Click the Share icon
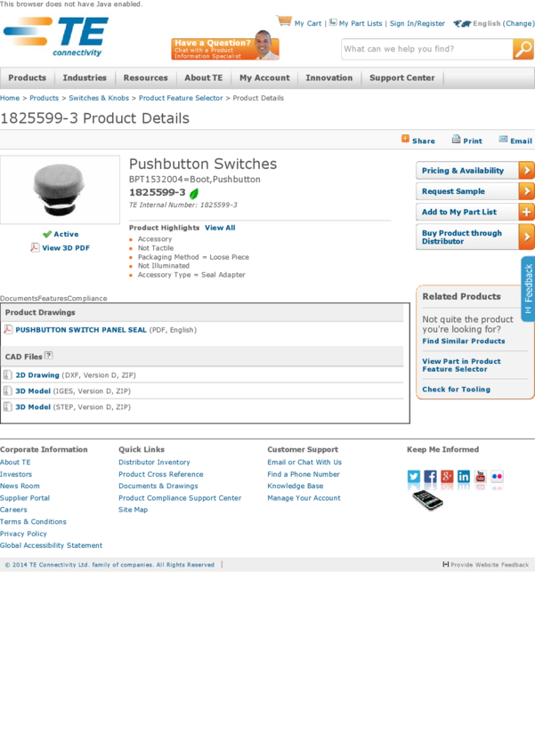This screenshot has width=535, height=756. click(405, 139)
